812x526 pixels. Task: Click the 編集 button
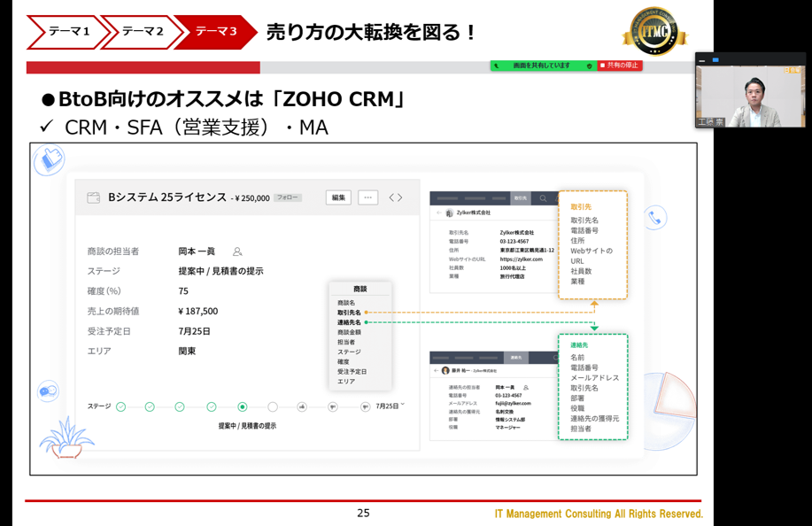pyautogui.click(x=338, y=197)
